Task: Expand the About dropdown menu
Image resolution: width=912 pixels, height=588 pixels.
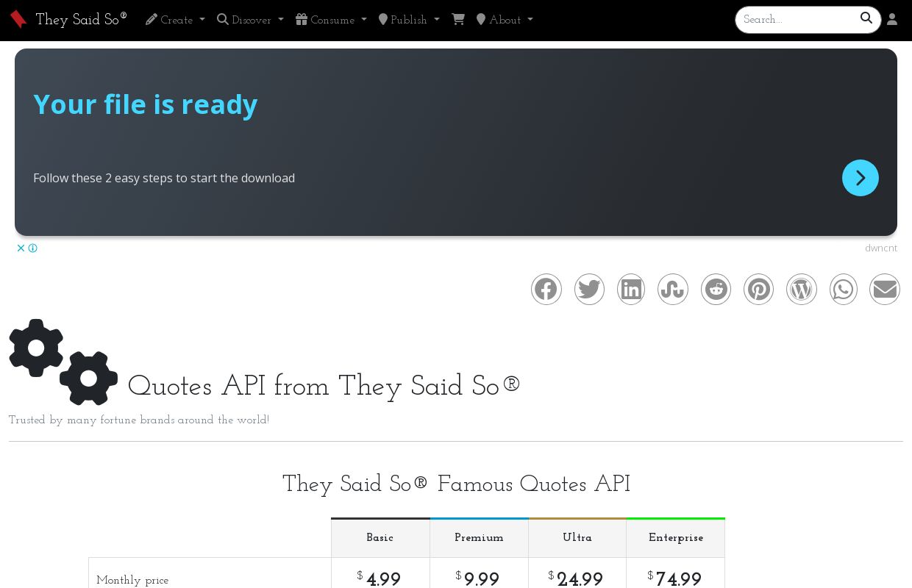Action: (505, 20)
